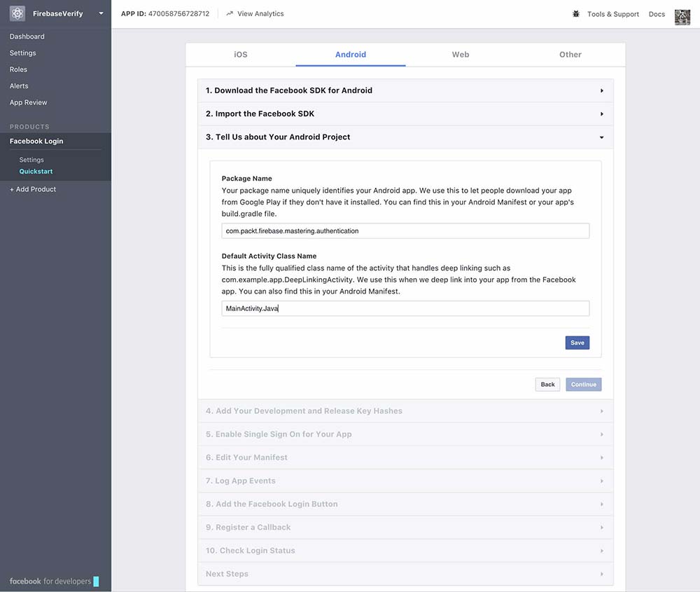Click the Default Activity Class Name field

[405, 308]
